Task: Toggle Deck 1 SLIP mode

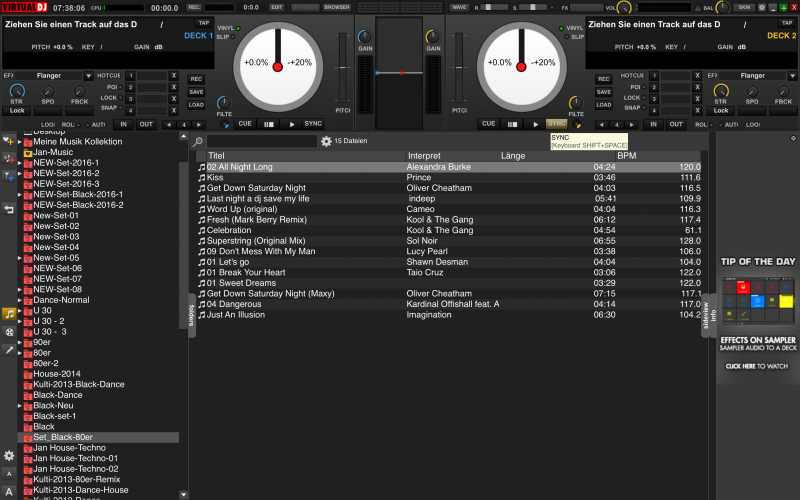Action: [x=226, y=37]
